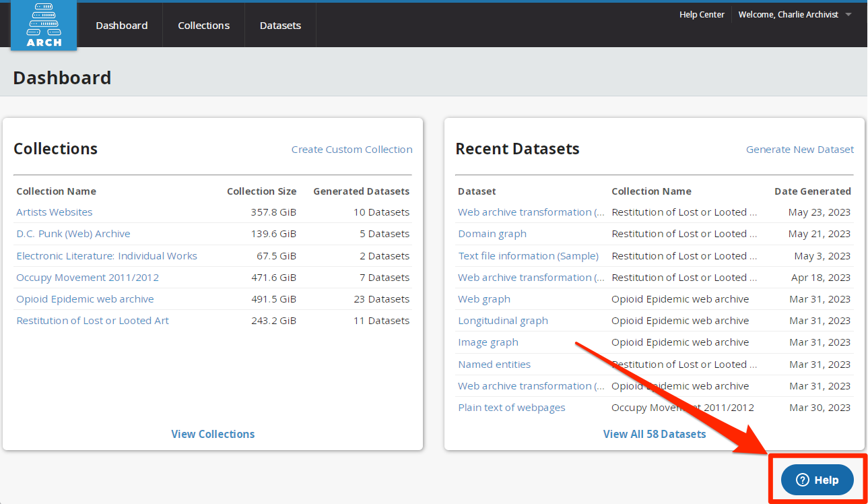Click the 491.5 GiB size cell
This screenshot has height=504, width=868.
point(273,299)
